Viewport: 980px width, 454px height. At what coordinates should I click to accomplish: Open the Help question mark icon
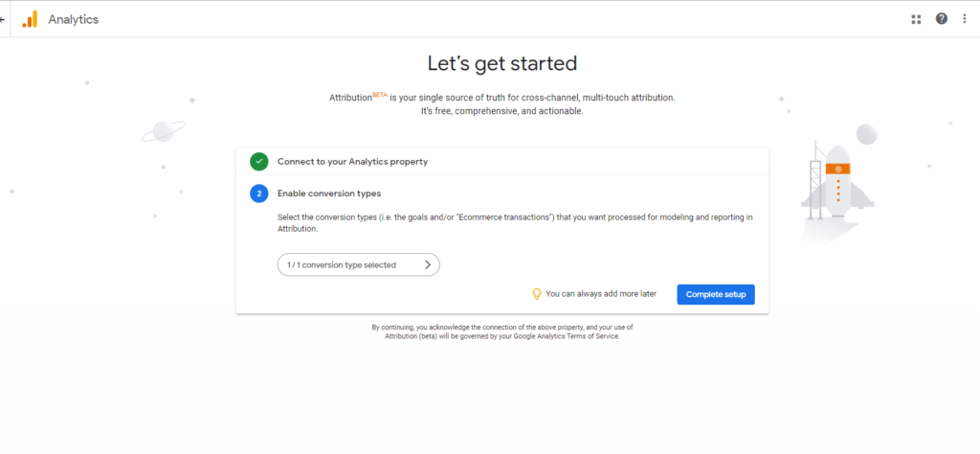(942, 19)
